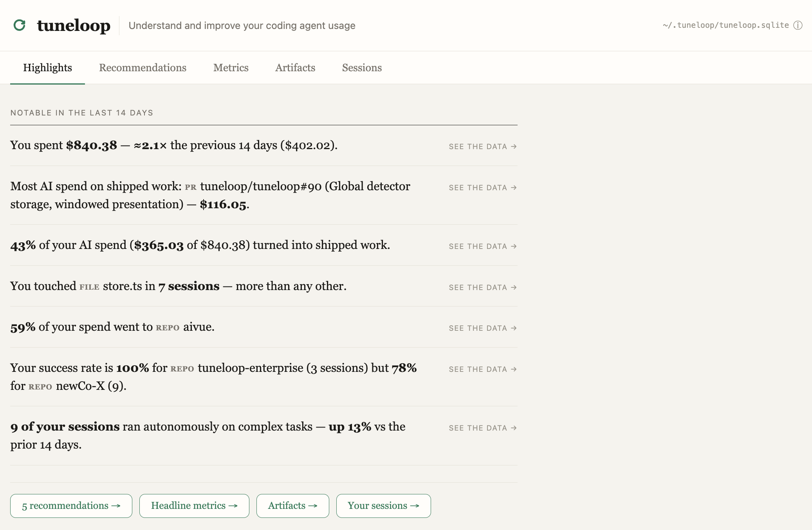Viewport: 812px width, 530px height.
Task: Click the tuneloop-enterprise repo name
Action: 251,368
